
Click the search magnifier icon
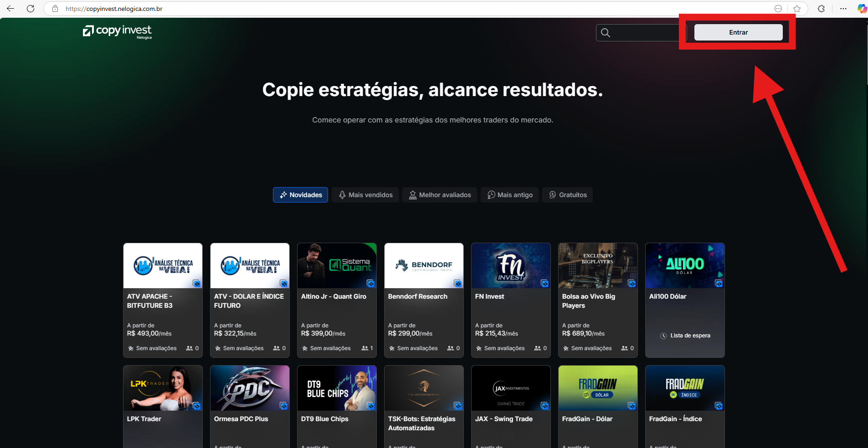point(606,33)
